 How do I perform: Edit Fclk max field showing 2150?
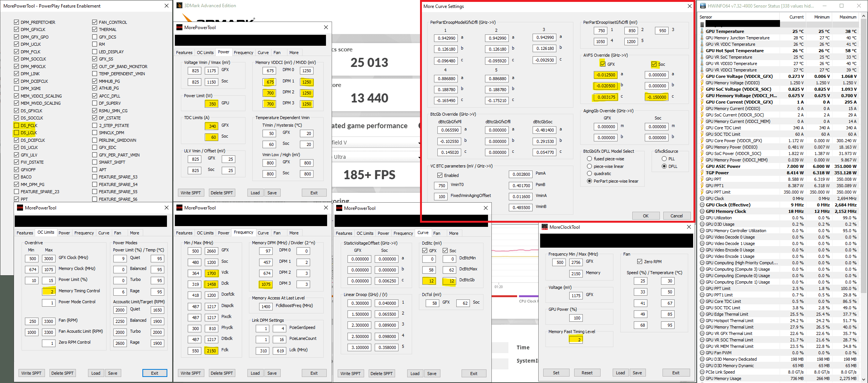(212, 351)
